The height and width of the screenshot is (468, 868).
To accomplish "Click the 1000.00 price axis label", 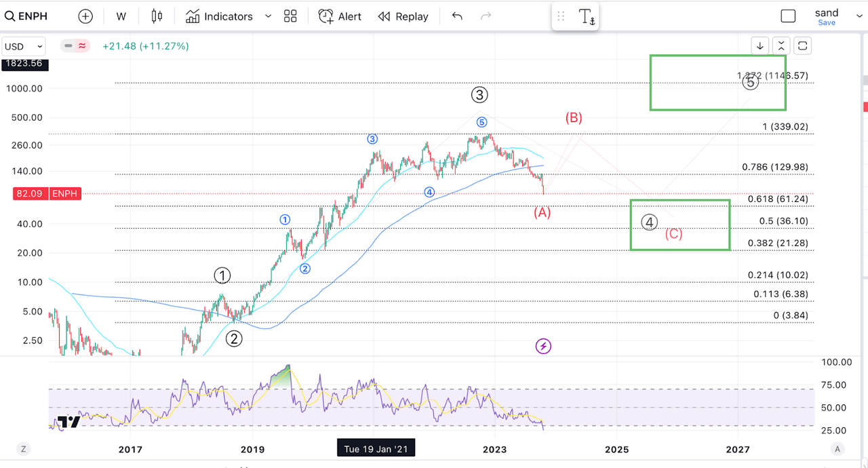I will click(24, 88).
